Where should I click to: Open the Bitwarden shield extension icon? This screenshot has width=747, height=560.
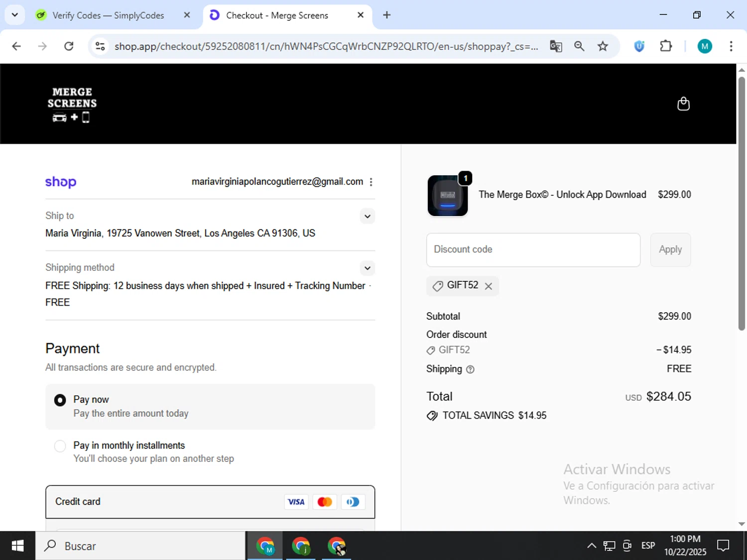tap(639, 46)
